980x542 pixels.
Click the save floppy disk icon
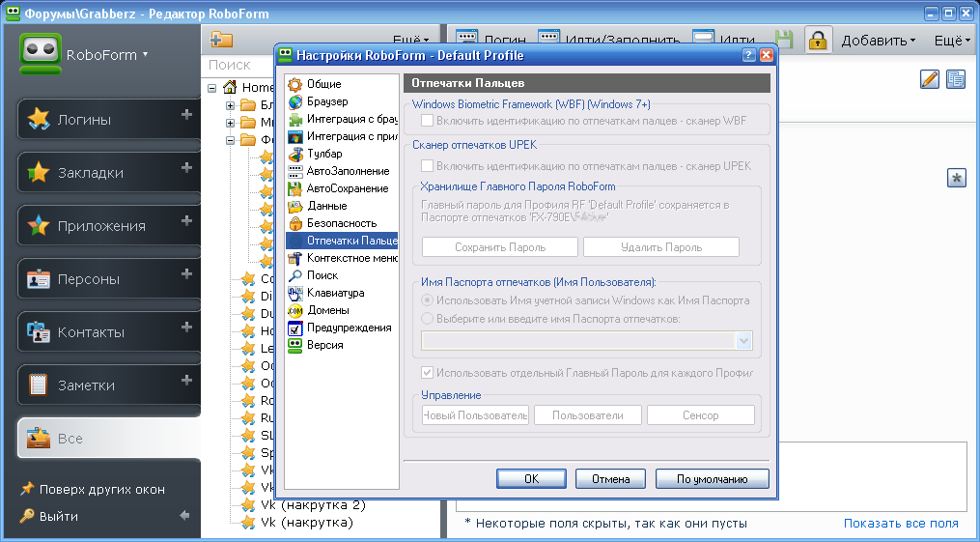[784, 40]
